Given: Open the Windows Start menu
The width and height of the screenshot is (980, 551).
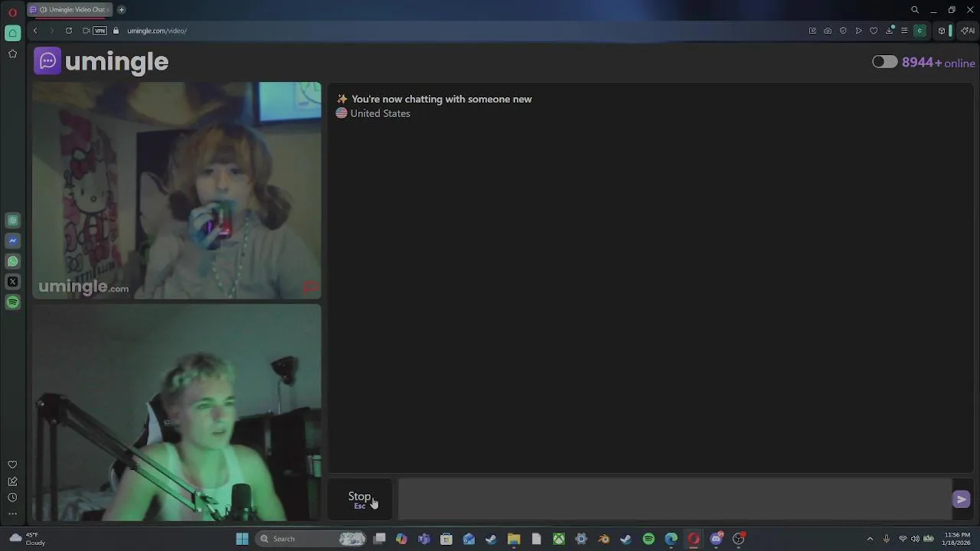Looking at the screenshot, I should (x=242, y=539).
